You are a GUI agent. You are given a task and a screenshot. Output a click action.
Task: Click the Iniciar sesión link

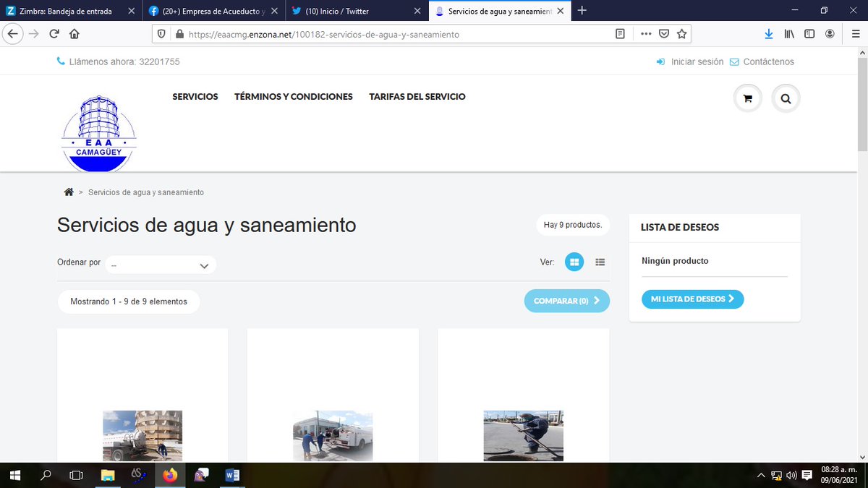[695, 61]
